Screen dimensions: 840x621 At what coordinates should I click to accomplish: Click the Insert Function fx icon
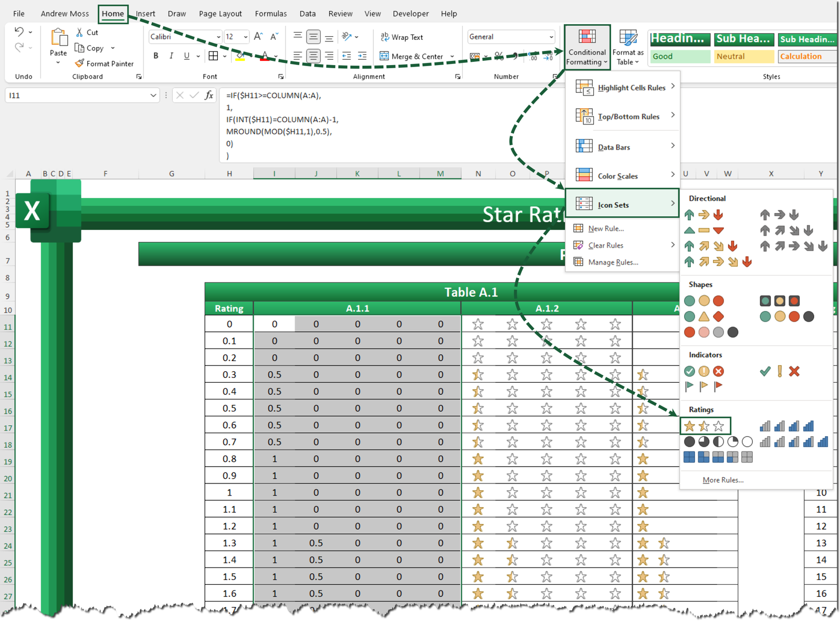pyautogui.click(x=209, y=95)
